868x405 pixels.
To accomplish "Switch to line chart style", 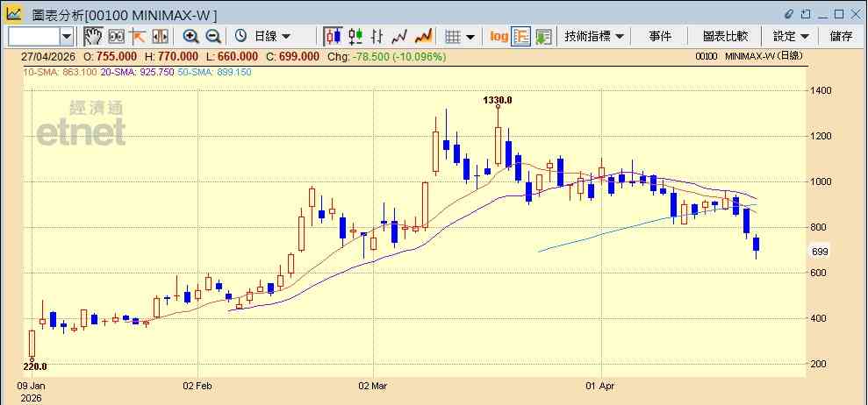I will [x=399, y=37].
